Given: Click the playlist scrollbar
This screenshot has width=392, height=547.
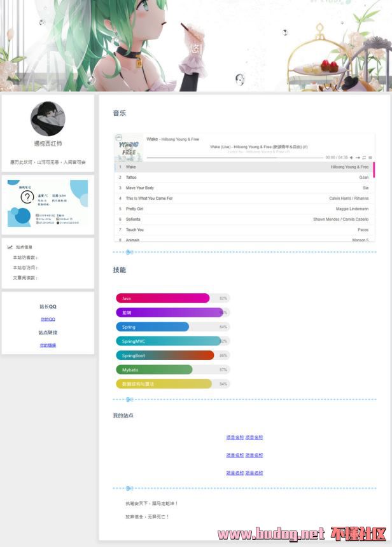Looking at the screenshot, I should 374,170.
